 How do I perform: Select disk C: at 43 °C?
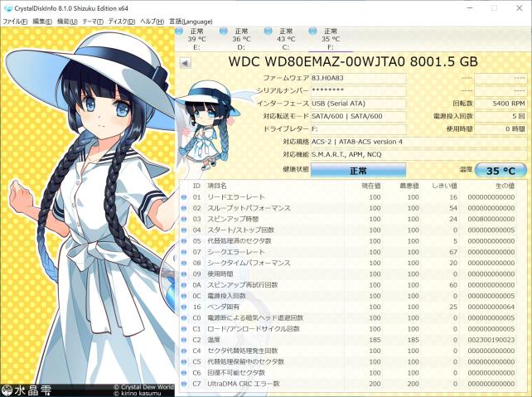286,39
